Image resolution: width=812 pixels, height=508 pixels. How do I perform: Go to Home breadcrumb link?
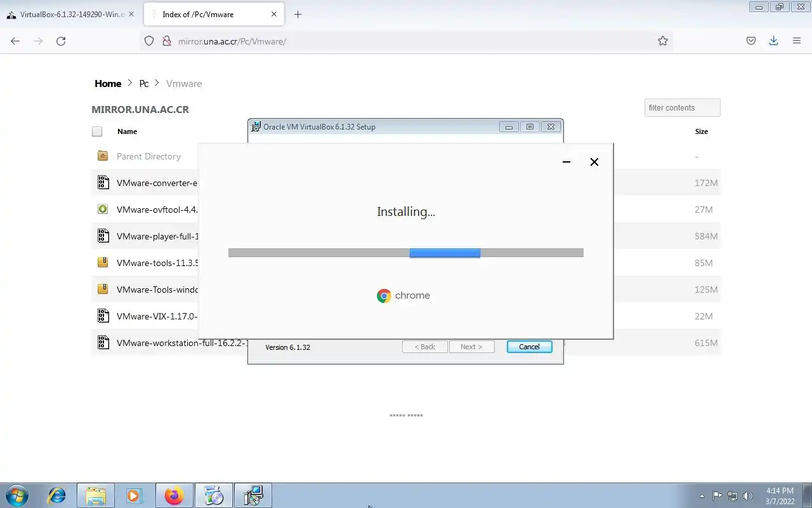pyautogui.click(x=108, y=83)
